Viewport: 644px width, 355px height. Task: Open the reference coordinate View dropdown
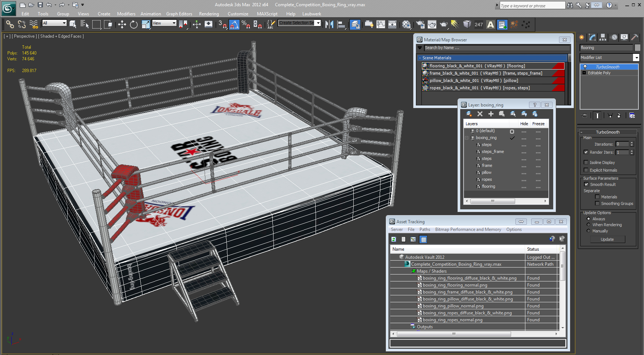tap(164, 23)
